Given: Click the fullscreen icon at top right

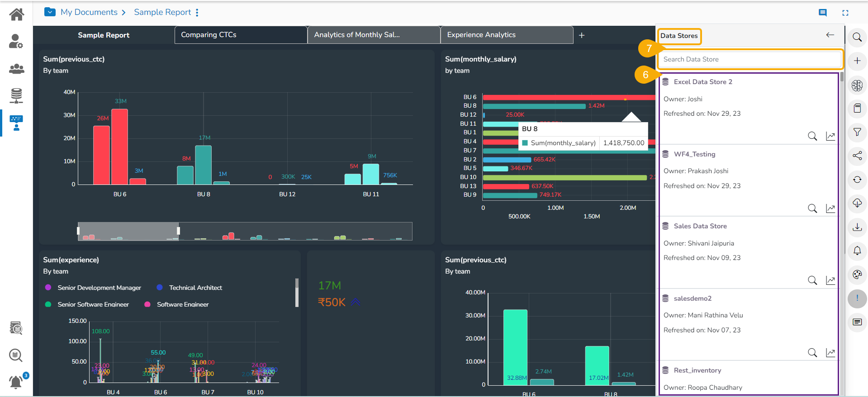Looking at the screenshot, I should (x=845, y=13).
